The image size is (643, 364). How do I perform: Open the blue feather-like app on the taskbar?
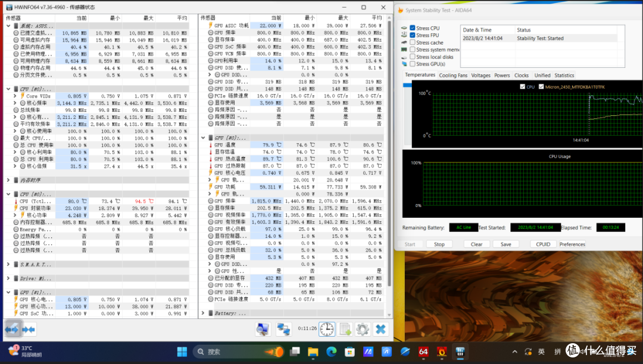tap(405, 352)
